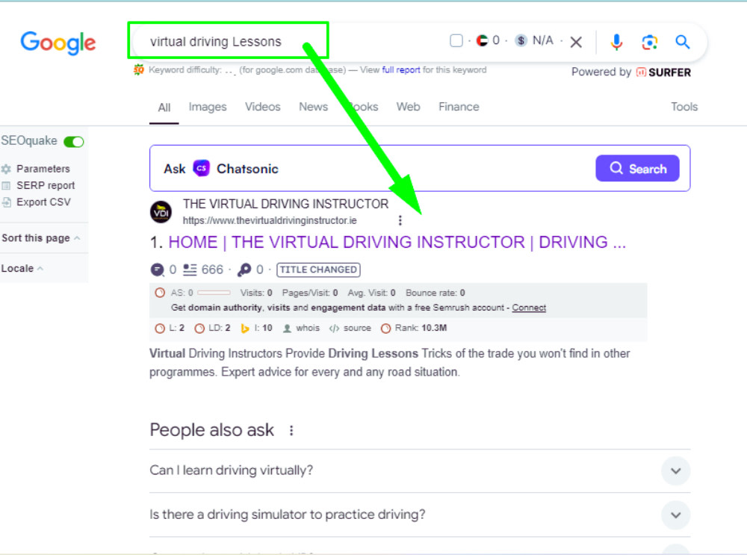Image resolution: width=747 pixels, height=560 pixels.
Task: Click the thevirtualdrivinginstructor.ie URL
Action: tap(270, 220)
